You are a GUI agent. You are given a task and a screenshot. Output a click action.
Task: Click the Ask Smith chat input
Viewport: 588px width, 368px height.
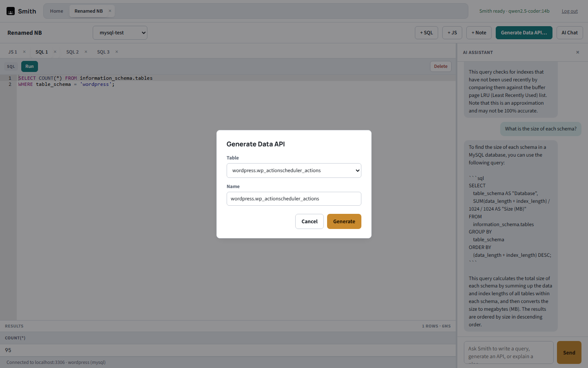pos(509,352)
